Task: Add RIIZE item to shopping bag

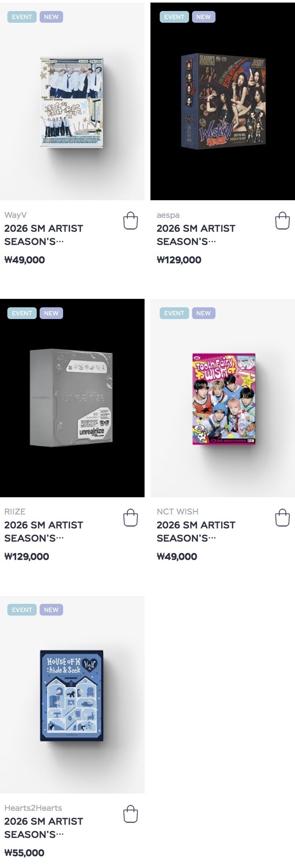Action: click(x=130, y=517)
